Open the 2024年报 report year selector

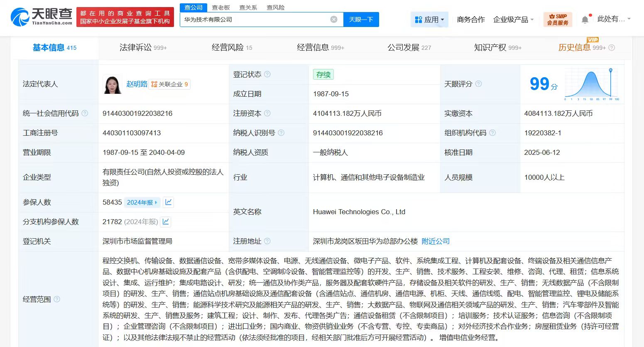[x=142, y=203]
